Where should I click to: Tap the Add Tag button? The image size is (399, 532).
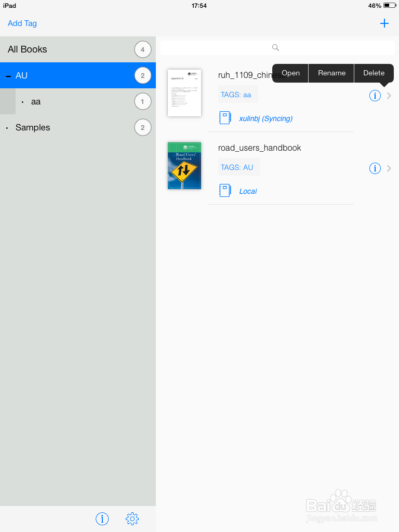pos(22,23)
